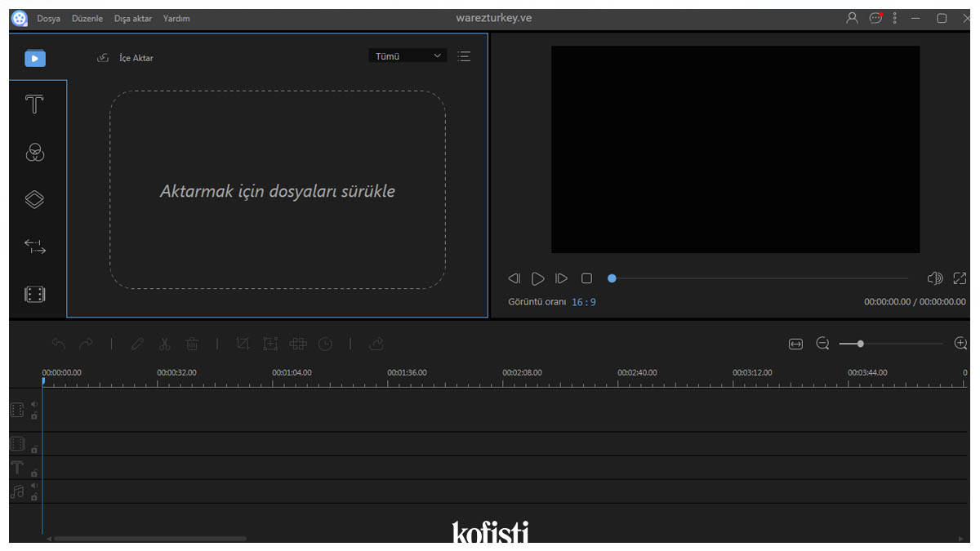Click the scissors split tool in timeline toolbar
980x551 pixels.
[164, 344]
